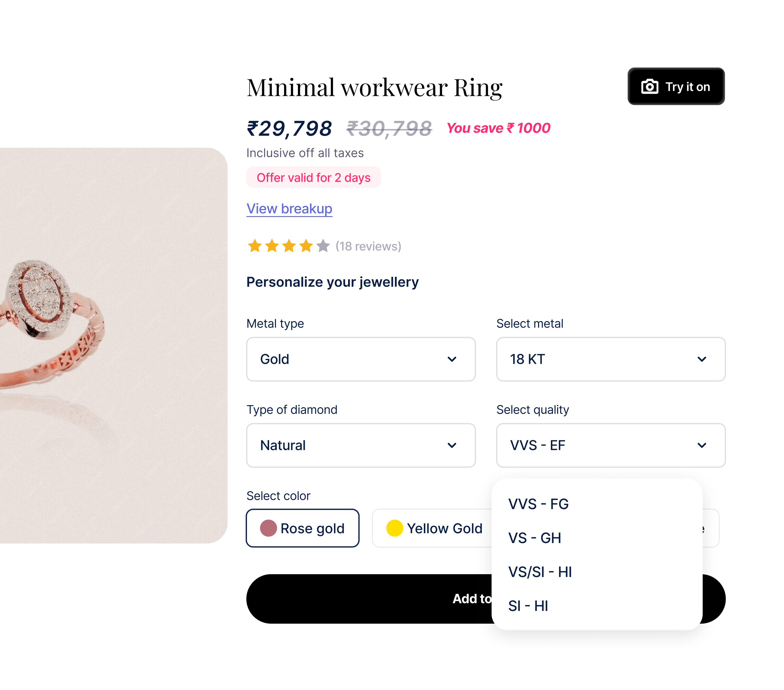Click the first rating star

[x=255, y=246]
